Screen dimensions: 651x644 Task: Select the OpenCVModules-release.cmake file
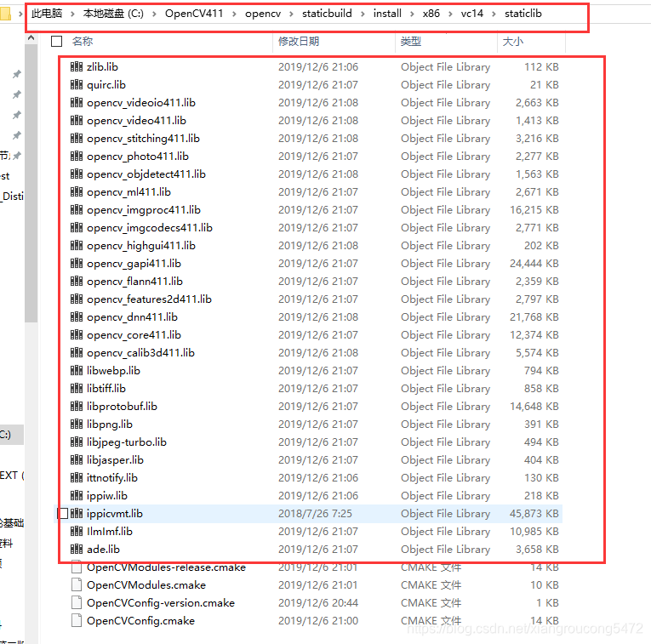click(x=166, y=567)
